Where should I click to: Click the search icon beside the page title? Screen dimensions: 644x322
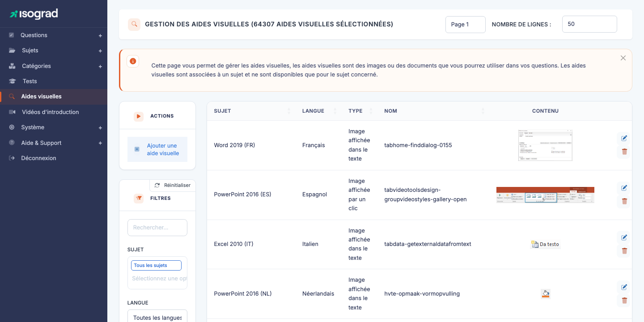tap(134, 25)
